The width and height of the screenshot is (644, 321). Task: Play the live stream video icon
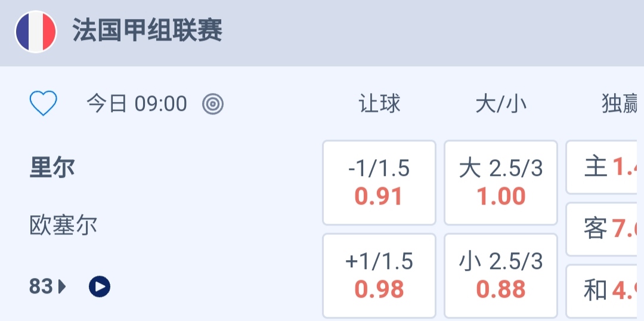100,287
